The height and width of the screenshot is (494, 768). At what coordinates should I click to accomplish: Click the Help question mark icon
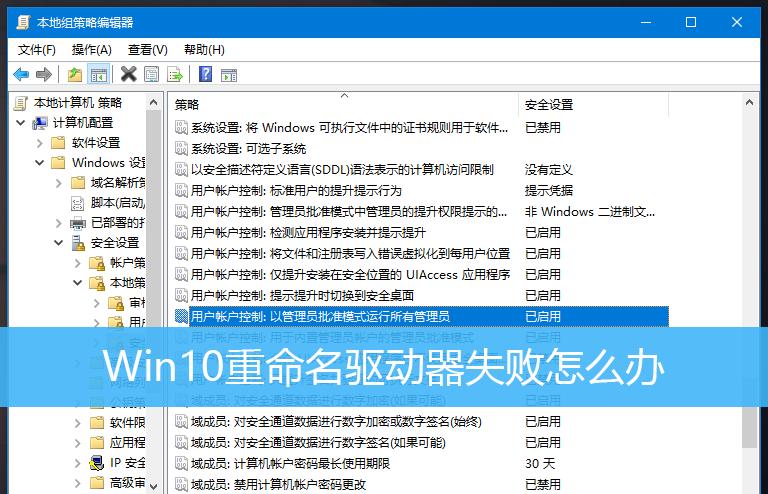click(205, 74)
